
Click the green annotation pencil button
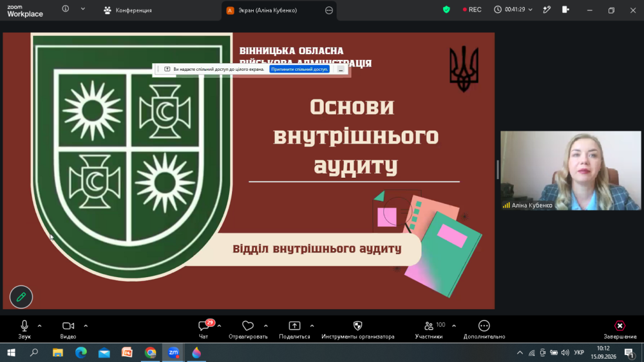click(x=21, y=297)
